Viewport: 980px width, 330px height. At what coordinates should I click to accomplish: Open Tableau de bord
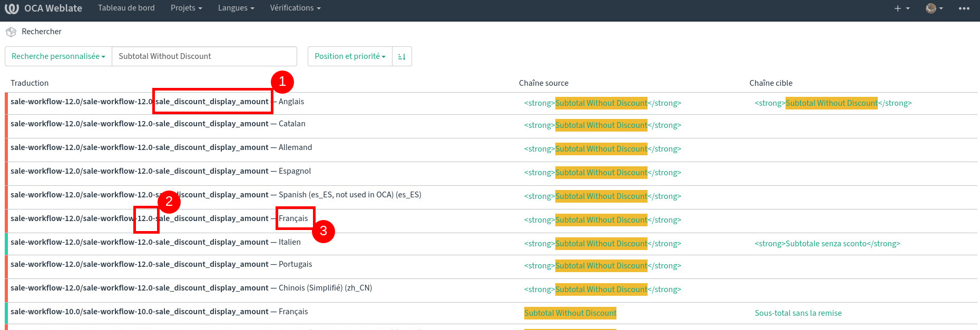coord(126,8)
